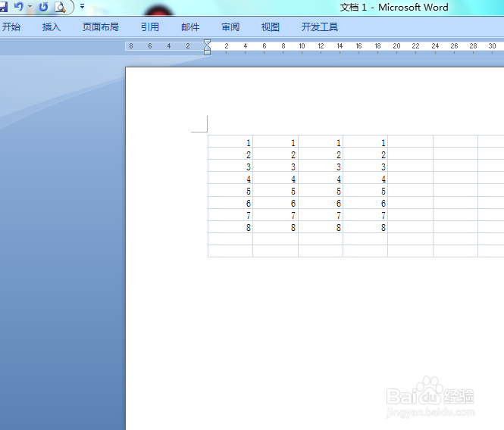The height and width of the screenshot is (430, 504).
Task: Click cell with 5 in third table column
Action: [x=321, y=191]
